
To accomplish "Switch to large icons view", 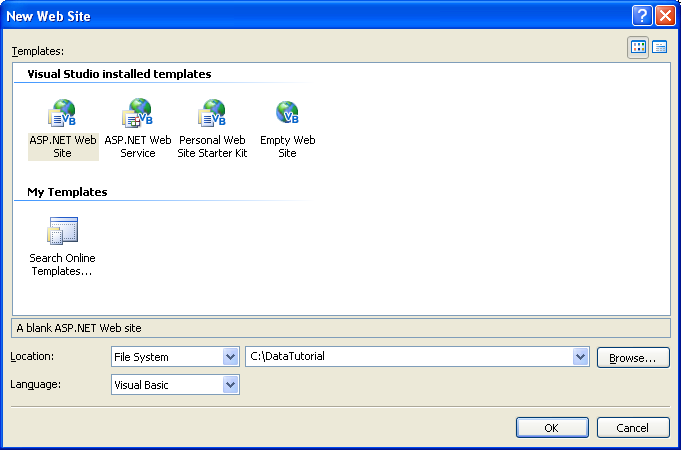I will tap(638, 47).
